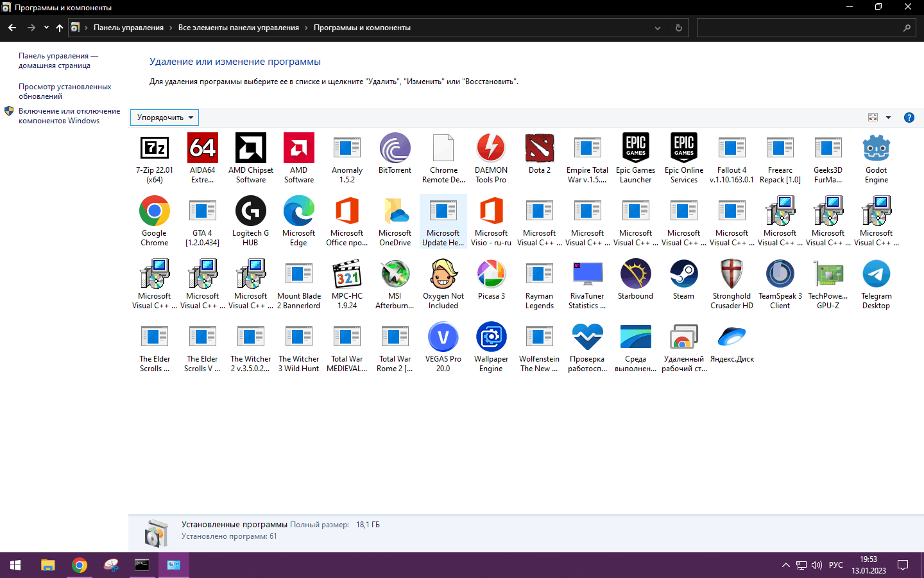The width and height of the screenshot is (924, 578).
Task: Open the Упорядочить dropdown
Action: 165,118
